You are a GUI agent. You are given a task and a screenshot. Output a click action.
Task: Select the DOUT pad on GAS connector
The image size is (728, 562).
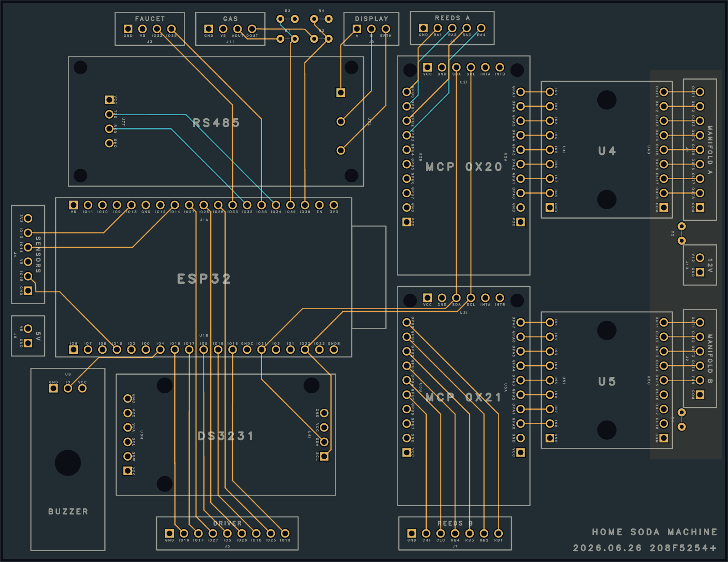coord(252,29)
